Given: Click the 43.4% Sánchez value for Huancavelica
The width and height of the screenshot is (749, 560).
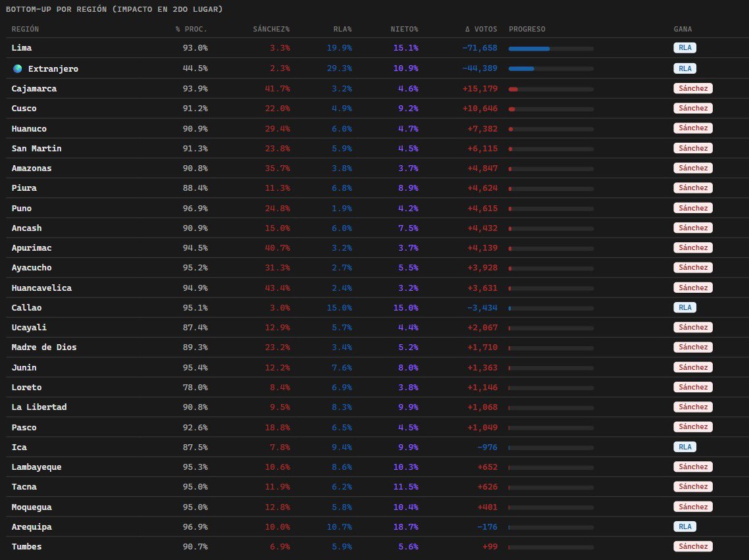Looking at the screenshot, I should tap(277, 288).
